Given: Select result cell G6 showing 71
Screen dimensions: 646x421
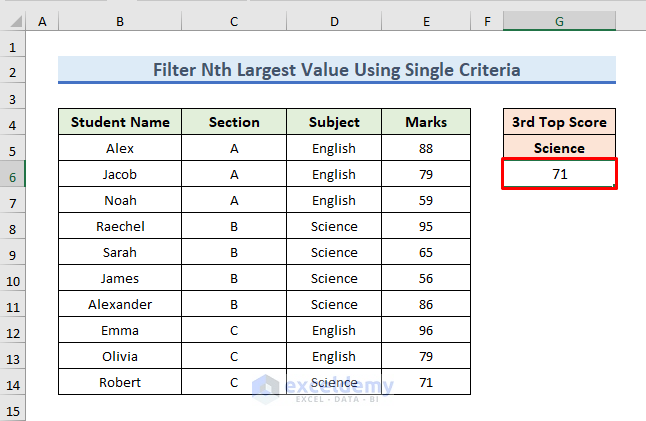Looking at the screenshot, I should 559,174.
